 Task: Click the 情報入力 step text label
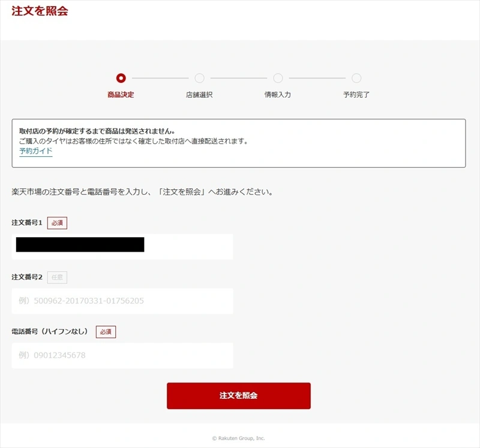278,95
